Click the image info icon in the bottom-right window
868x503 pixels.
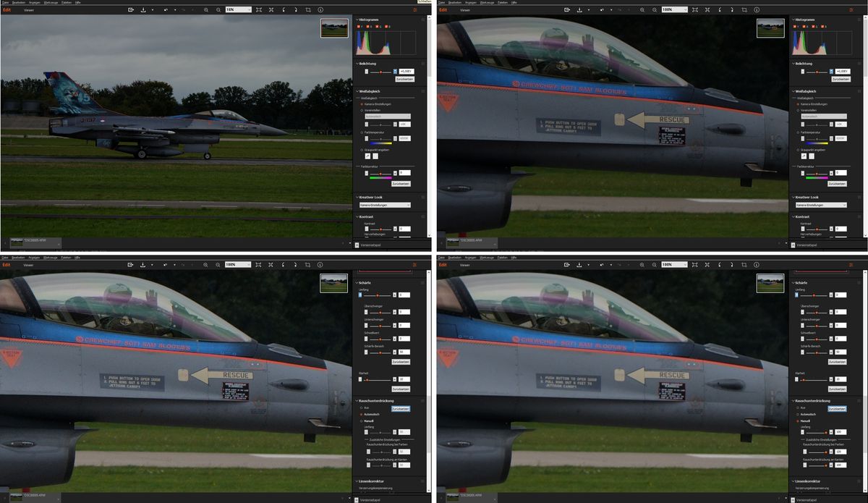coord(757,265)
